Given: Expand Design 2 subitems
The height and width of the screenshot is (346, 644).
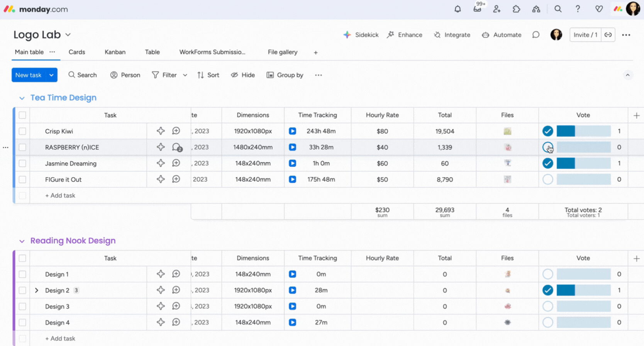Looking at the screenshot, I should pos(37,290).
